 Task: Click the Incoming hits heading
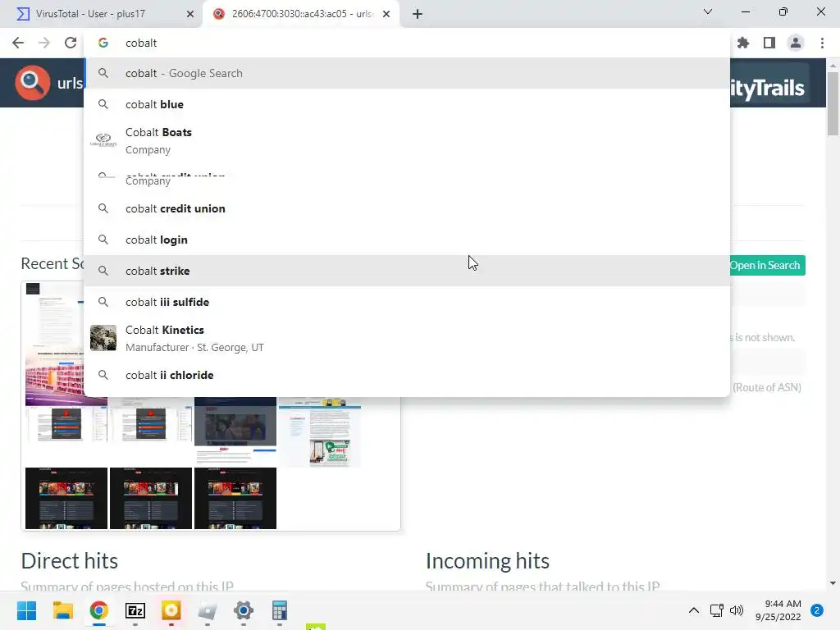(x=487, y=561)
